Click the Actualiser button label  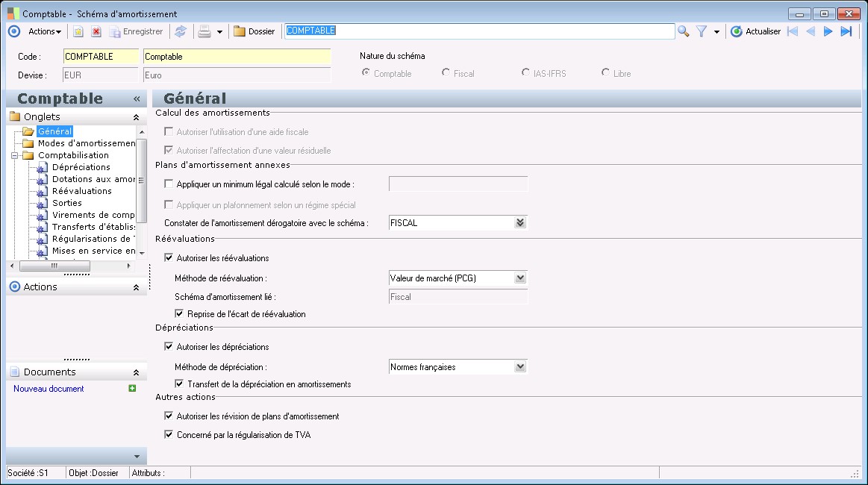point(763,31)
